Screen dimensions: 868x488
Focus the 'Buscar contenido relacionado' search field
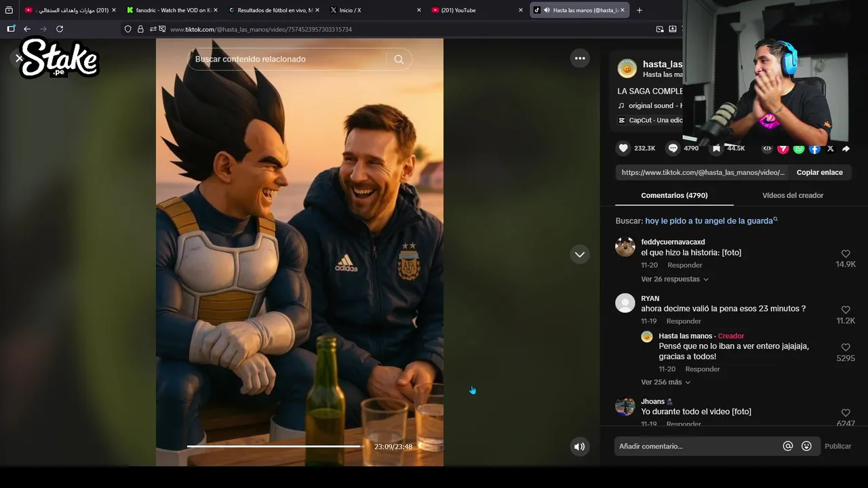(286, 59)
